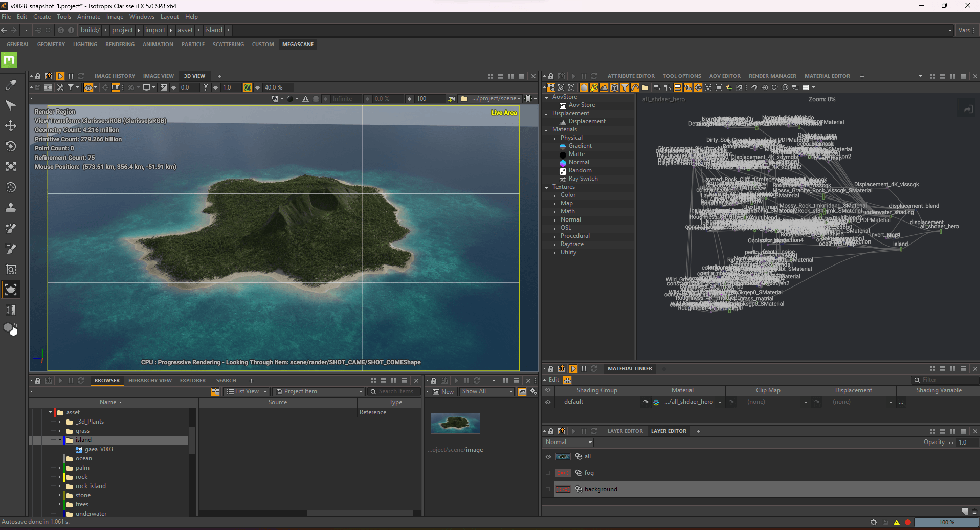Image resolution: width=980 pixels, height=530 pixels.
Task: Pause rendering in the 3D view
Action: click(x=71, y=76)
